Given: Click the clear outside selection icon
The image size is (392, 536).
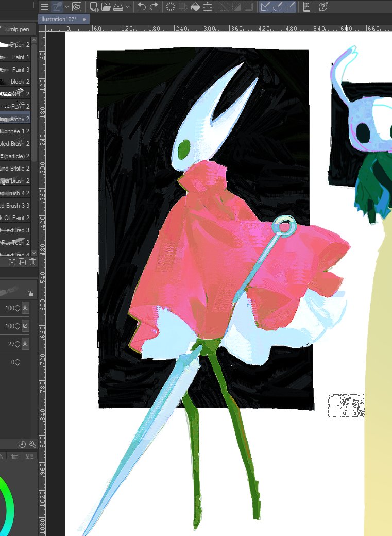Looking at the screenshot, I should (183, 7).
